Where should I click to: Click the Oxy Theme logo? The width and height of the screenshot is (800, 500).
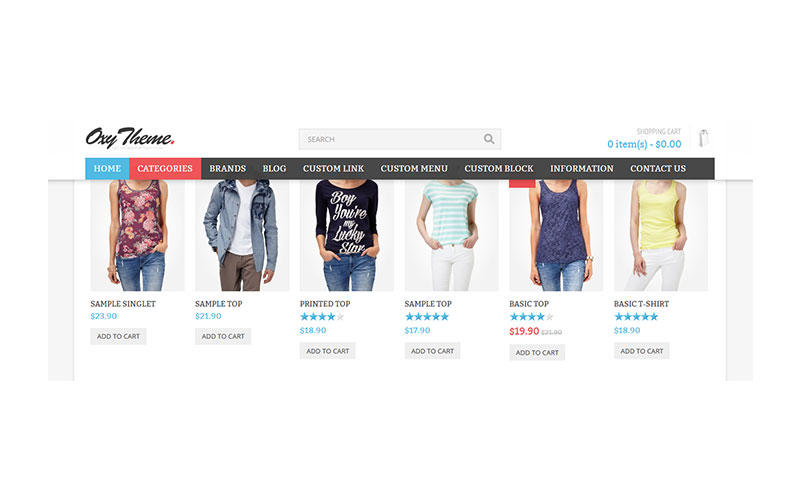(x=130, y=138)
